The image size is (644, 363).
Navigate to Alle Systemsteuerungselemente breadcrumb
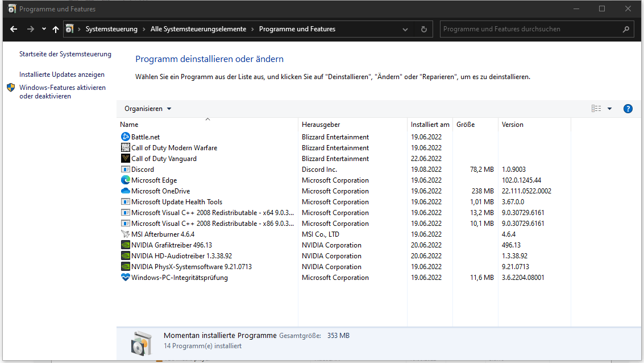[x=198, y=29]
